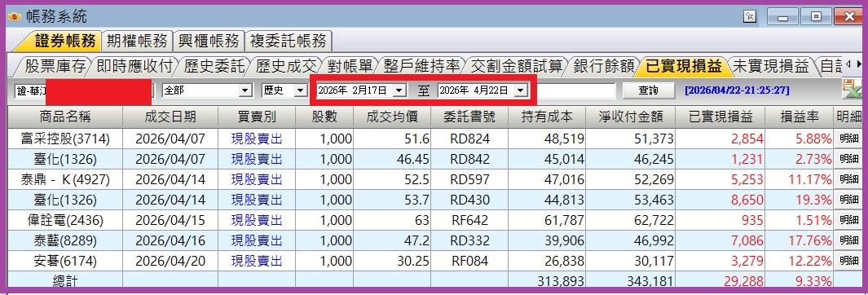This screenshot has height=295, width=868.
Task: Select the 富采控股(3714) product name cell
Action: [65, 139]
